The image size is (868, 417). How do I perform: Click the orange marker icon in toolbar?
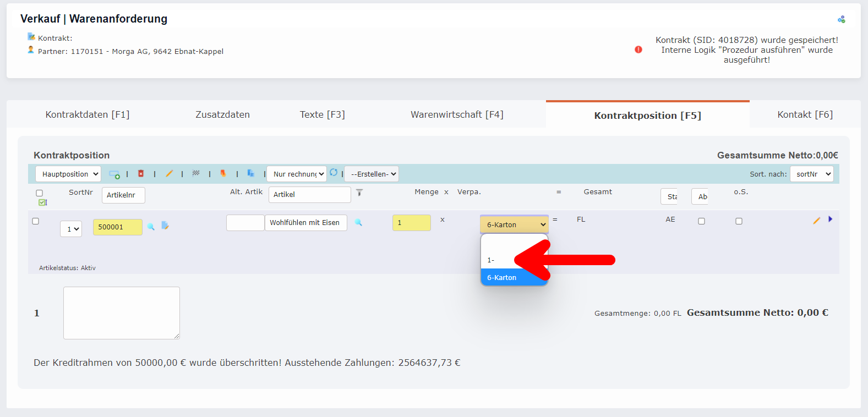pos(223,173)
